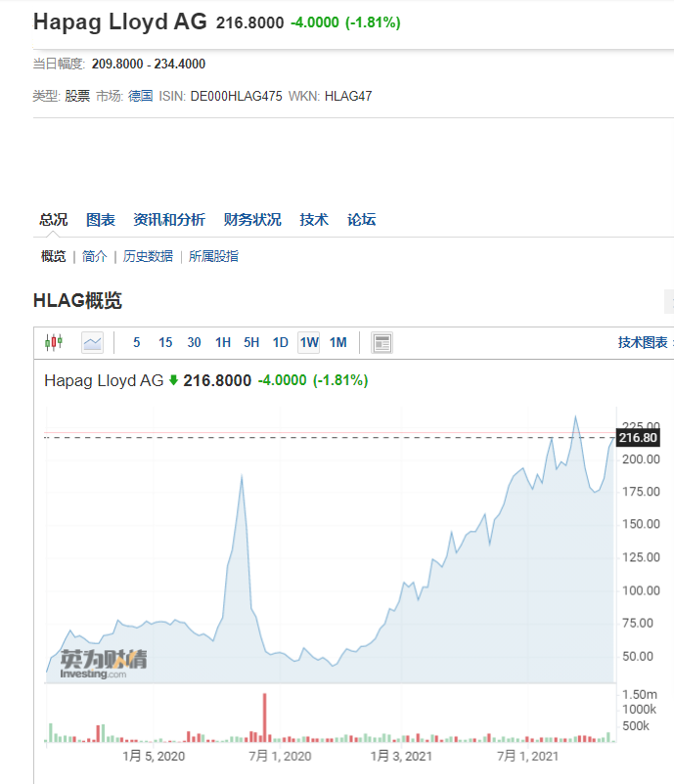Click ISIN value DE000HLAG475
The image size is (674, 784).
click(x=236, y=96)
